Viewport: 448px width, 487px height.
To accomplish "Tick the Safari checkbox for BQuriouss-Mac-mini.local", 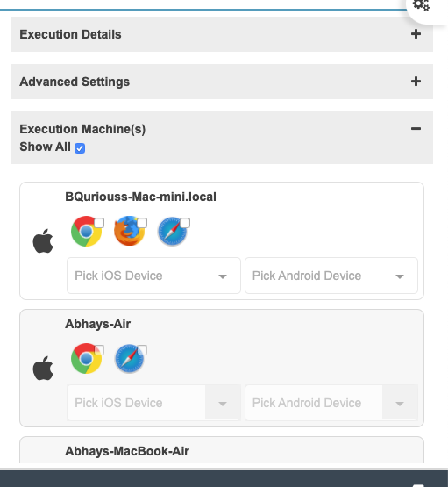I will (185, 223).
